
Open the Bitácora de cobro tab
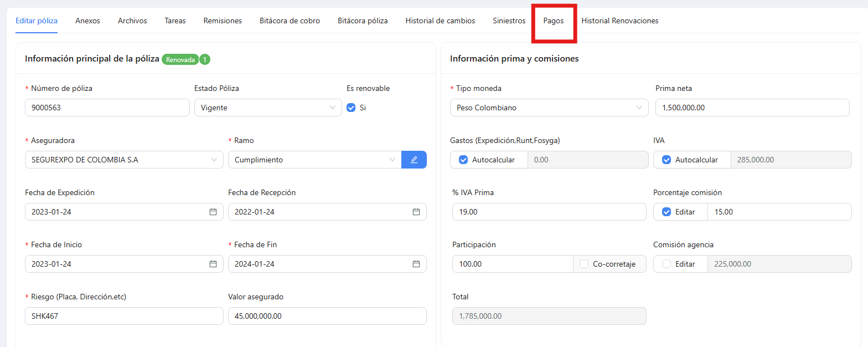[290, 21]
